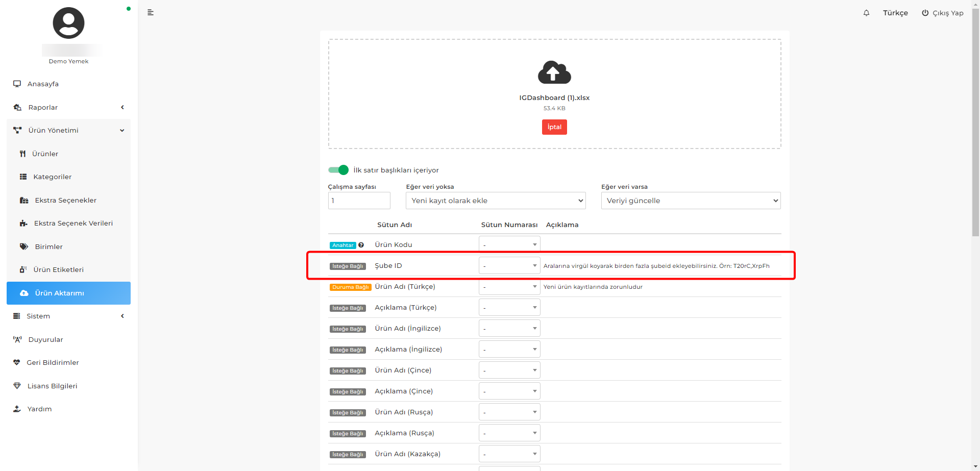Open column number dropdown for Açıklama (Çince)
The width and height of the screenshot is (980, 471).
tap(509, 391)
